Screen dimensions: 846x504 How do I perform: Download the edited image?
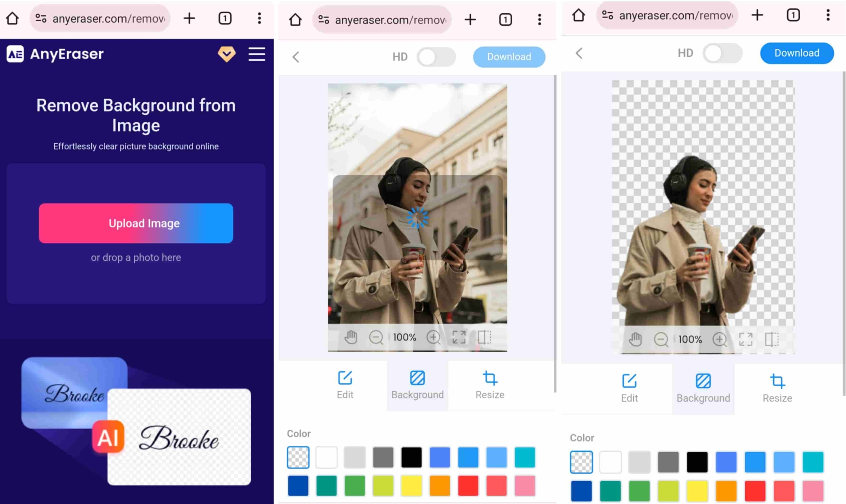[x=797, y=53]
